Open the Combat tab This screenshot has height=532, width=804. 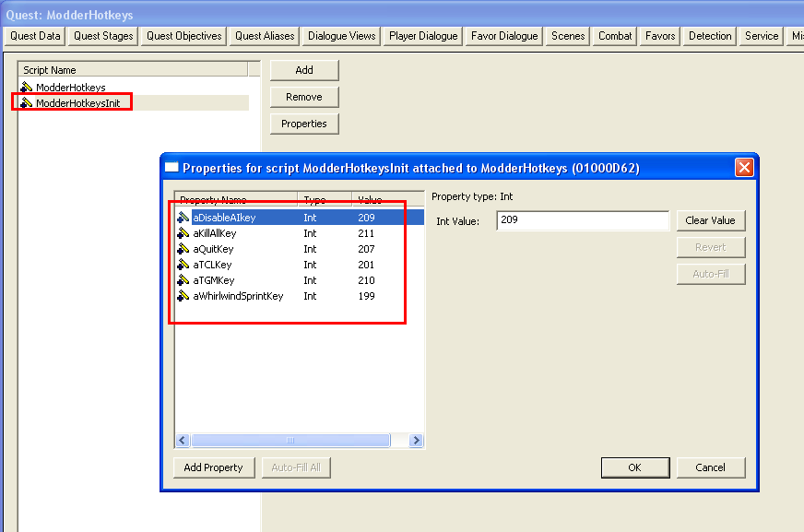615,36
